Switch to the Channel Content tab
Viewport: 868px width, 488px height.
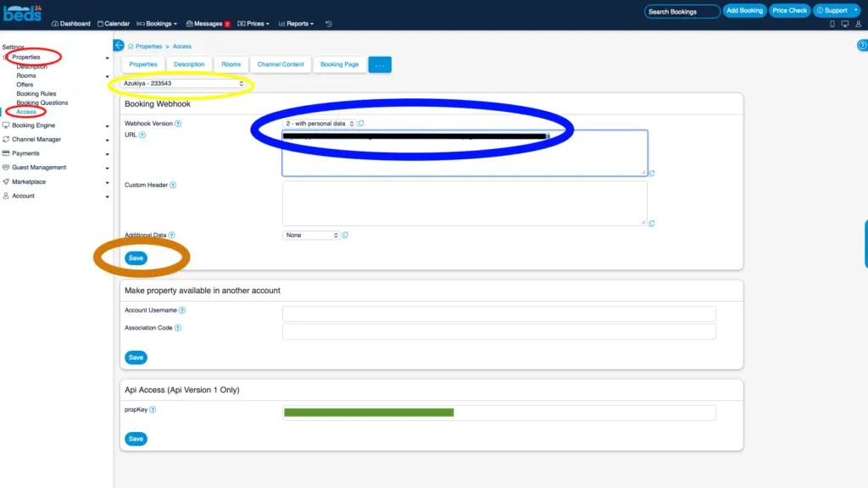[x=281, y=64]
